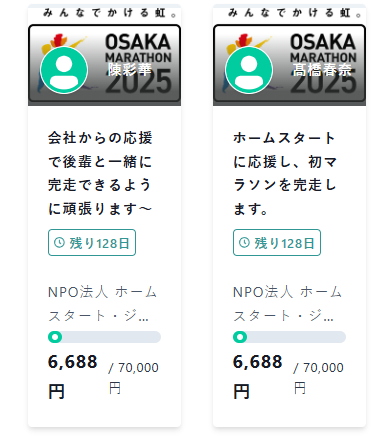This screenshot has height=441, width=384.
Task: Open the NPO法人 ホームスタート link in the left card
Action: [102, 304]
